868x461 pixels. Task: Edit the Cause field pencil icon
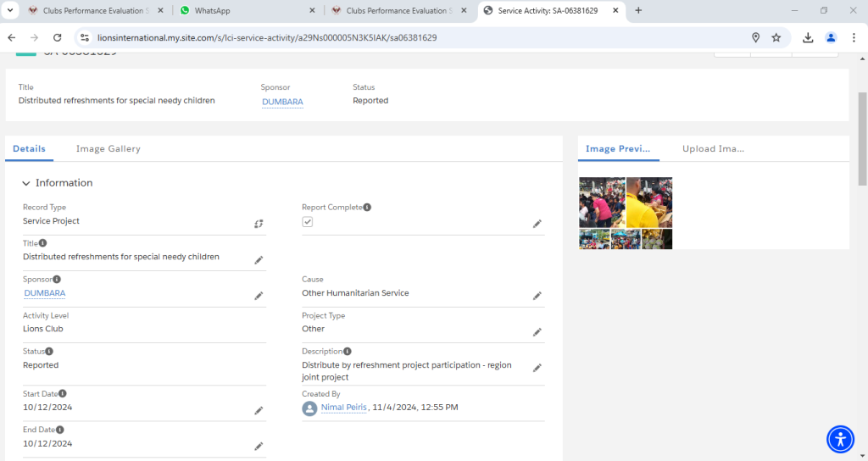537,296
